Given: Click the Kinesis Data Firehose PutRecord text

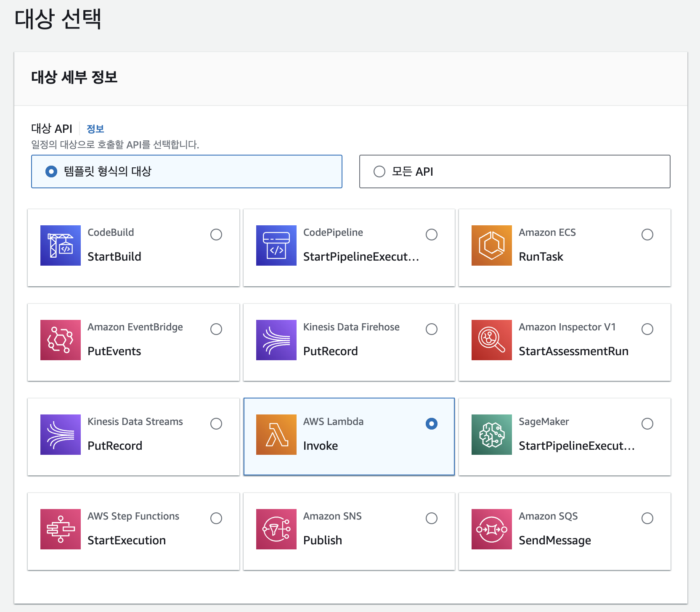Looking at the screenshot, I should (331, 351).
